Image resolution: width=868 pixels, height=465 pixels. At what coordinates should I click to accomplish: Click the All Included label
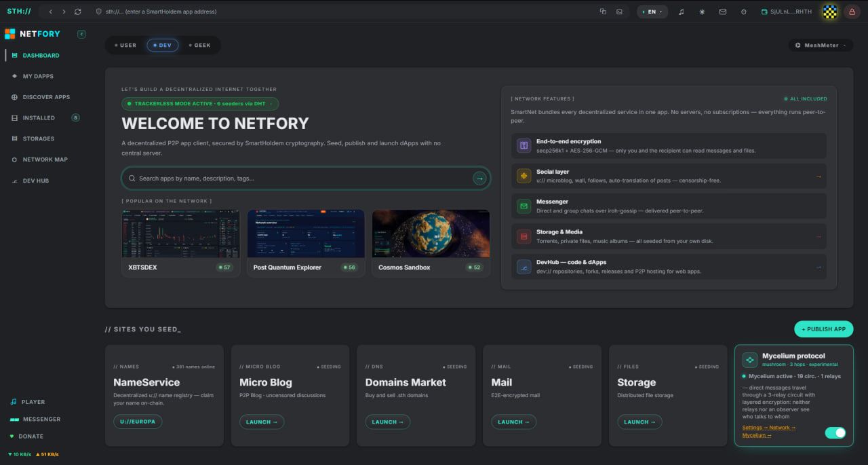pyautogui.click(x=806, y=98)
